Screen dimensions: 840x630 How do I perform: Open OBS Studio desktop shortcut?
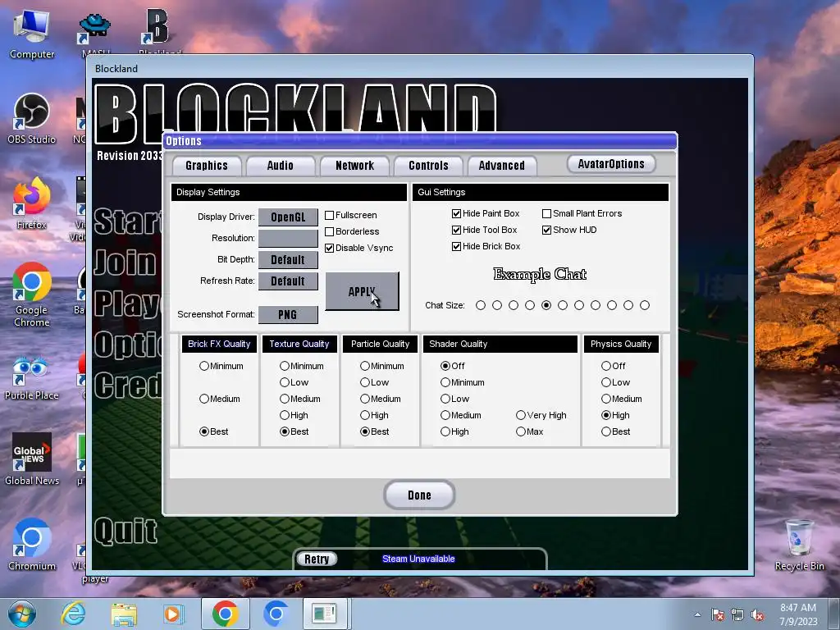pyautogui.click(x=32, y=119)
